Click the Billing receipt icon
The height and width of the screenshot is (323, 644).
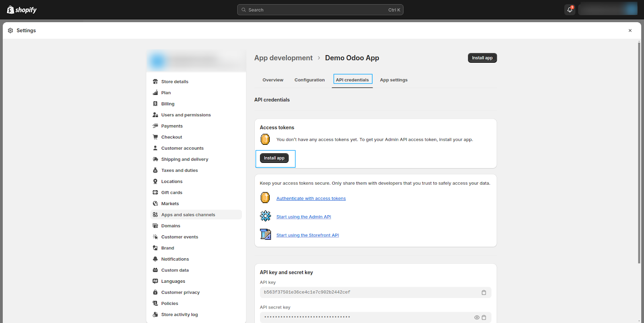click(x=155, y=104)
